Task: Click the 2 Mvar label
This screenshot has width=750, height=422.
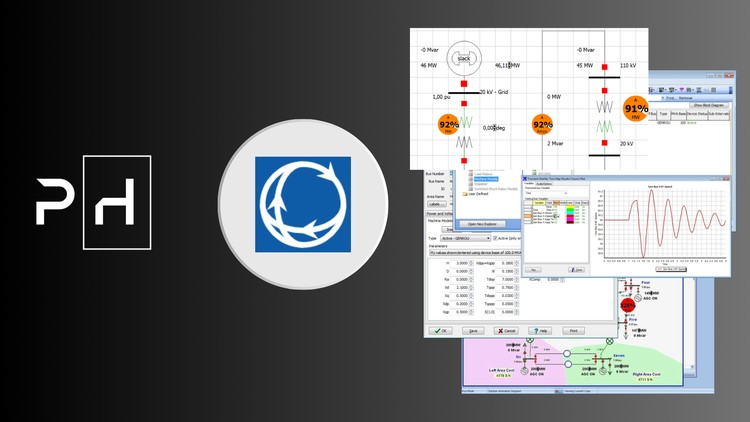Action: pyautogui.click(x=555, y=143)
